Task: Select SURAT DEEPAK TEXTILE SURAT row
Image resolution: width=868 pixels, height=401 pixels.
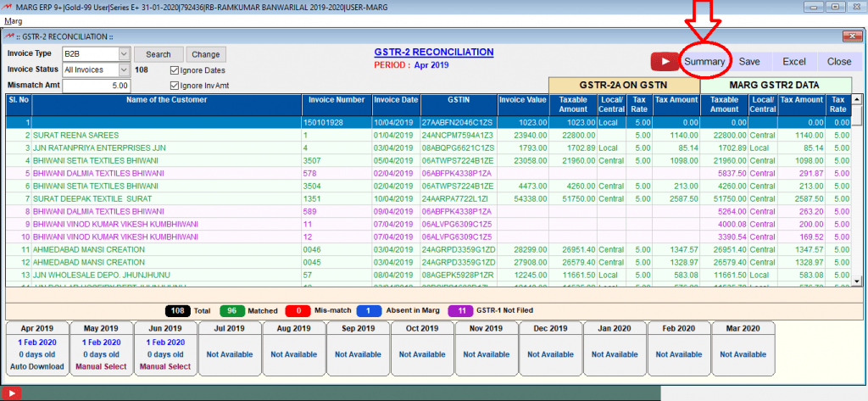Action: click(x=429, y=198)
